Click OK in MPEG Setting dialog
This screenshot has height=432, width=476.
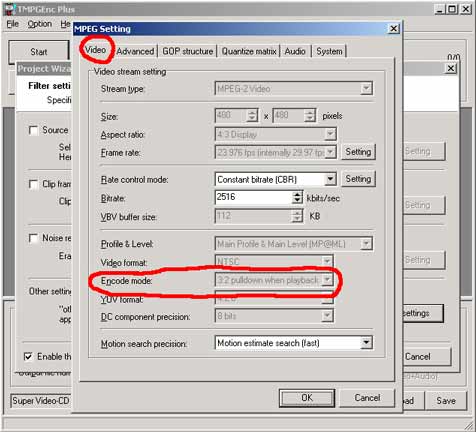(x=307, y=398)
